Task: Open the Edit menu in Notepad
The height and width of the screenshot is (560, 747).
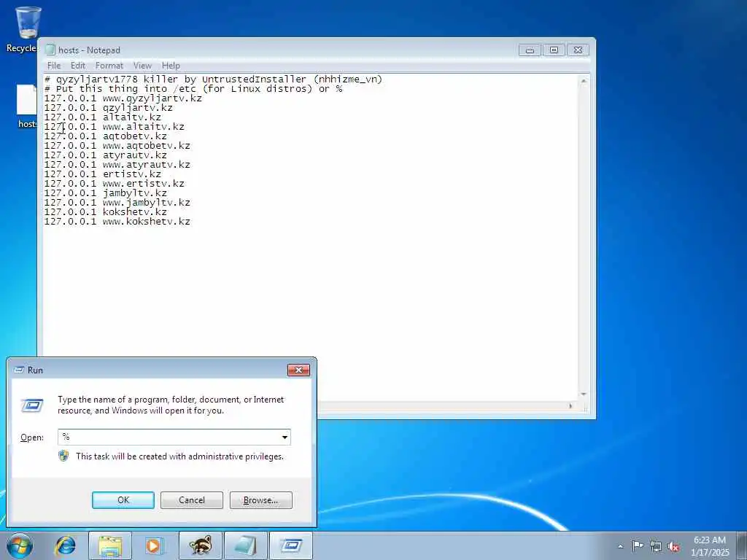Action: (77, 66)
